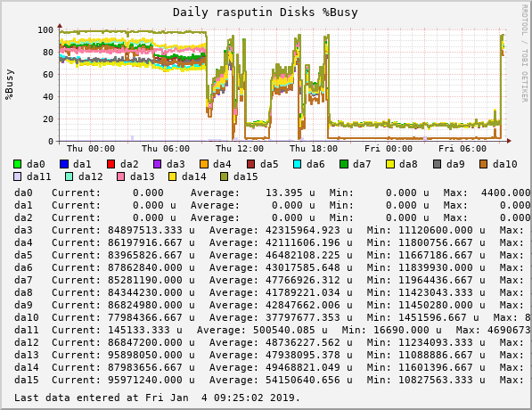Click the da6 cyan legend swatch

(x=298, y=164)
